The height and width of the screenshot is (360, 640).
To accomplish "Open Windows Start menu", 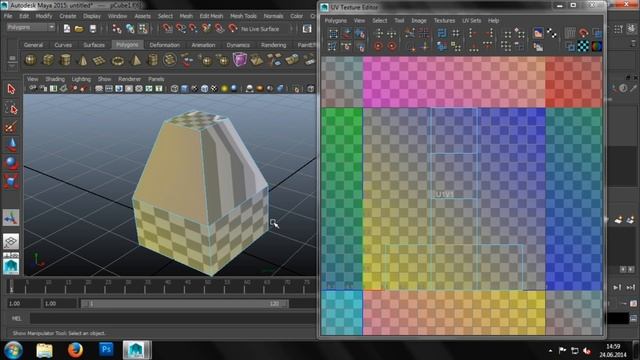I will click(x=13, y=350).
